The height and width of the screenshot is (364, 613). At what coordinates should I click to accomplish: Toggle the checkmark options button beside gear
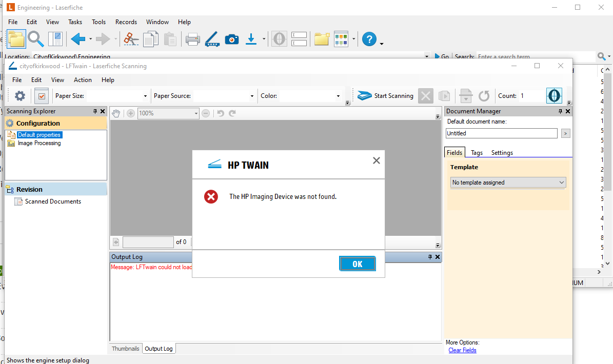pos(42,96)
